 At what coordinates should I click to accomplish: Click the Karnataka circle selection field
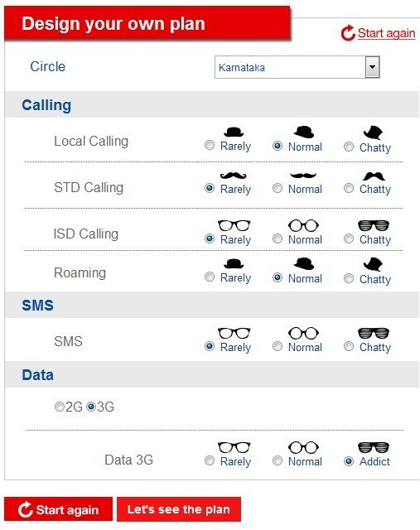(297, 67)
